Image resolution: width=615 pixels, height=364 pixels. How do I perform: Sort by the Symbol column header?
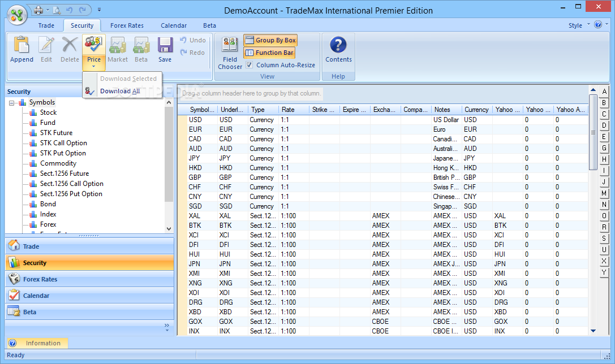pos(201,110)
